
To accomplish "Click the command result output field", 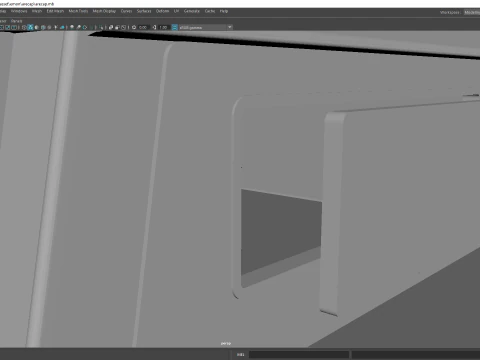I will coord(416,354).
